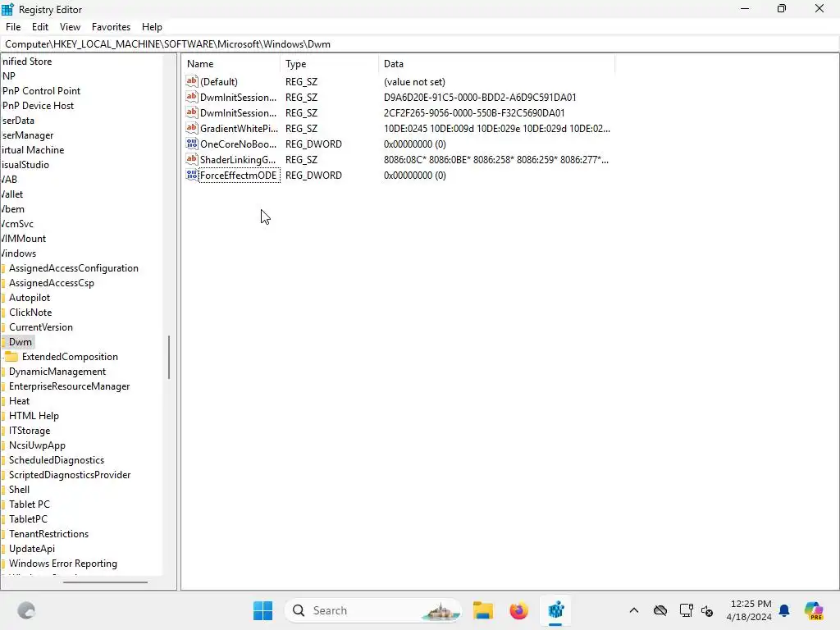Image resolution: width=840 pixels, height=630 pixels.
Task: Select the OneCoreNoBoo... value name
Action: click(x=239, y=144)
